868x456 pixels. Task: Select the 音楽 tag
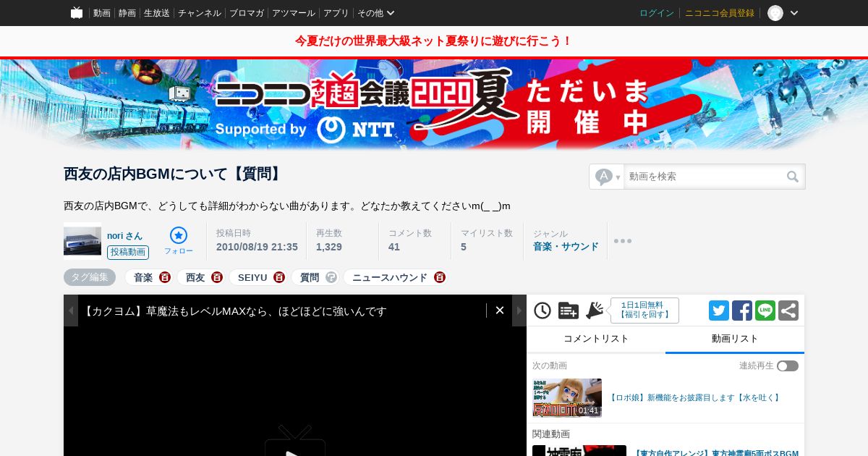143,277
